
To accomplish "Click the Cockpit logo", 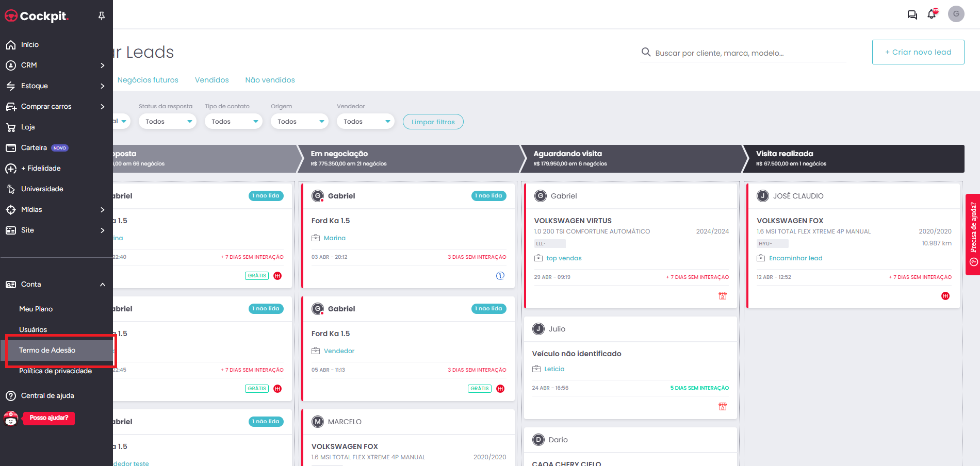I will click(x=36, y=16).
